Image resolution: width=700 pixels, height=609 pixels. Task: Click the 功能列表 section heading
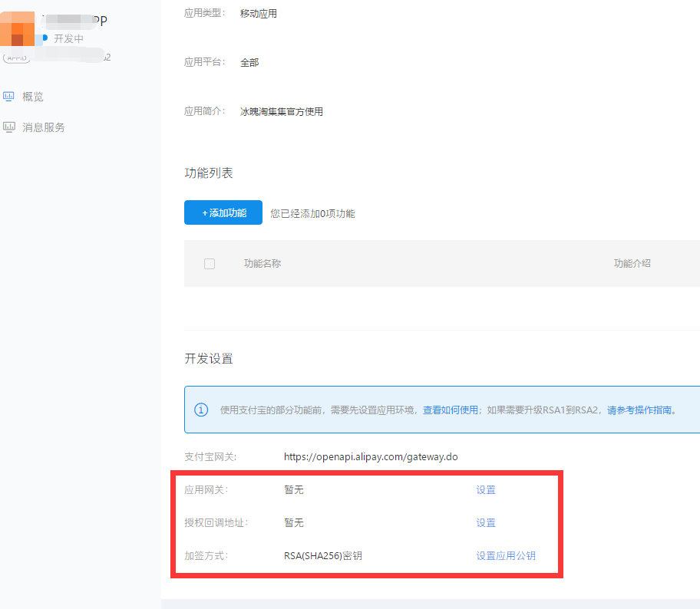click(209, 173)
